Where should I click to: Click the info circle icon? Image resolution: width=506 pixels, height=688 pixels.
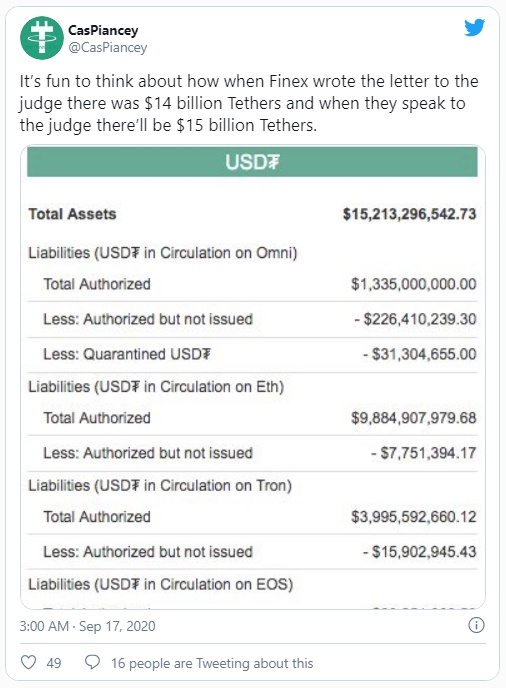tap(476, 625)
